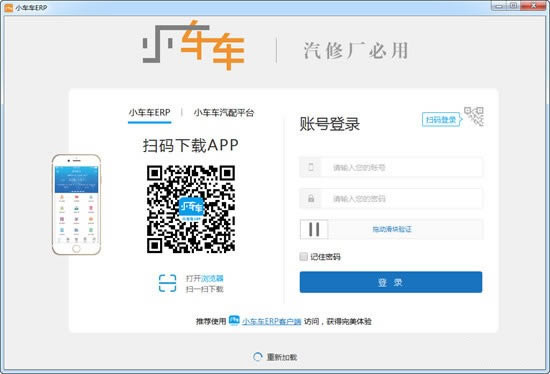Click the 汽修厂必用 slogan text
Viewport: 550px width, 374px height.
[x=356, y=51]
